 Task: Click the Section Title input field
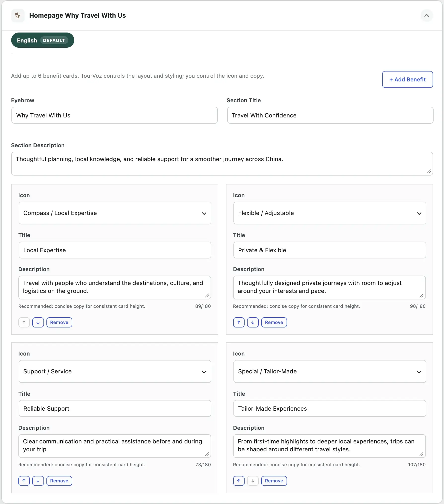(330, 115)
